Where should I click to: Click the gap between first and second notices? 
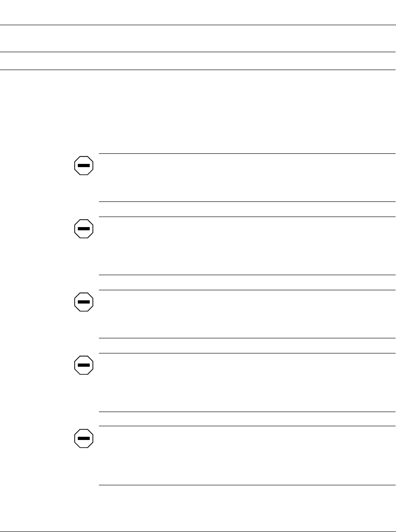(247, 209)
